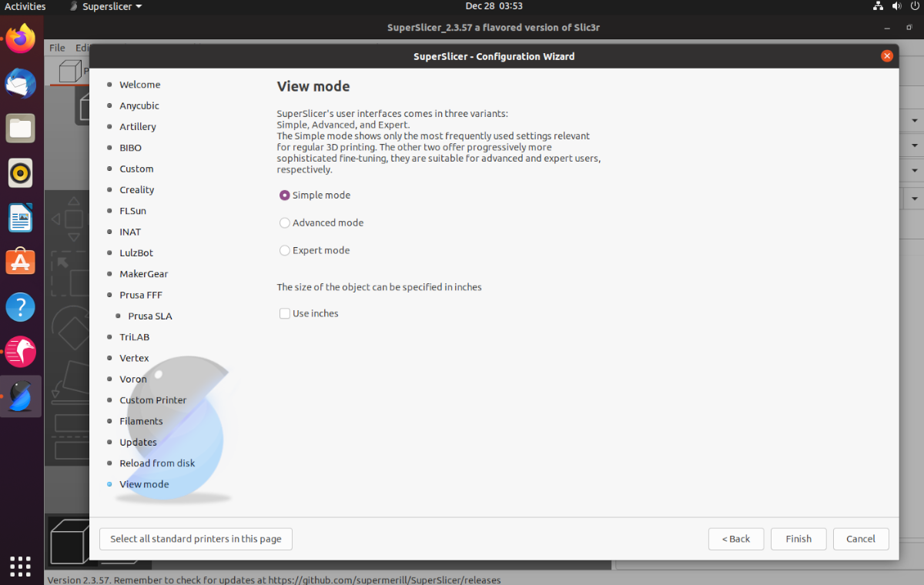Click the red bird app icon in the dock
The height and width of the screenshot is (585, 924).
[21, 352]
